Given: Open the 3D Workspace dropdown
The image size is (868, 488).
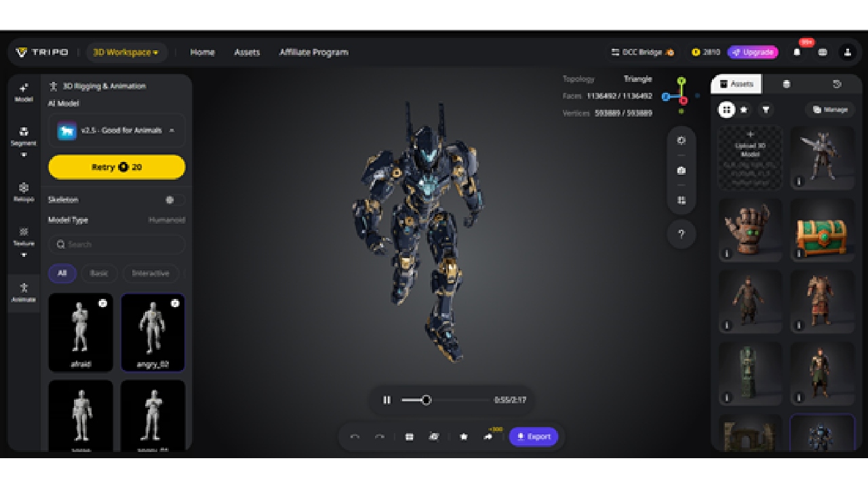Looking at the screenshot, I should (x=126, y=52).
